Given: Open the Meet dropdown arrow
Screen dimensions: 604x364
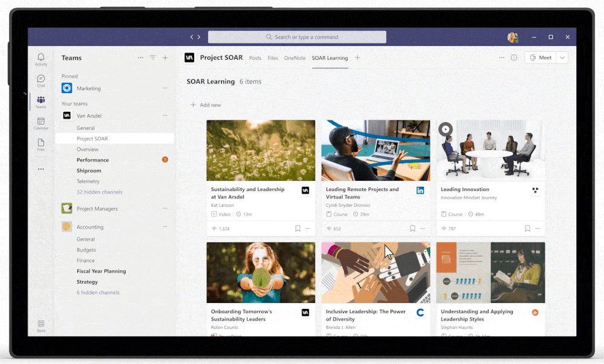Looking at the screenshot, I should tap(562, 58).
